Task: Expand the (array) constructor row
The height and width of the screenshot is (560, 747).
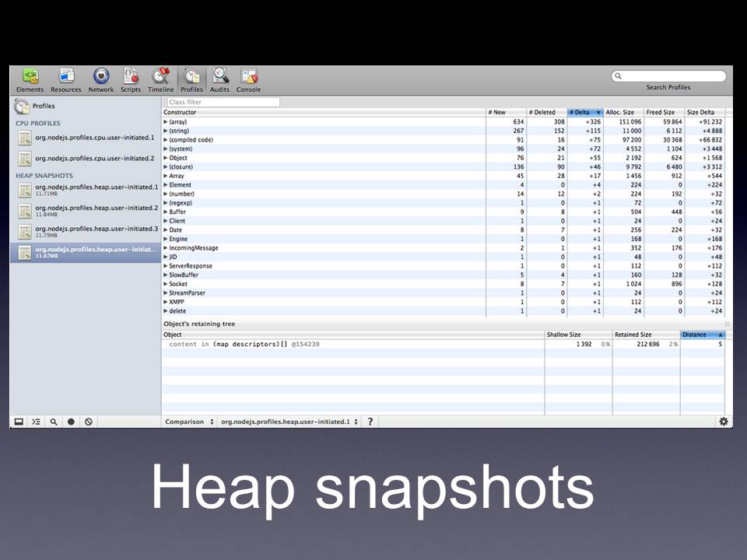Action: (x=166, y=122)
